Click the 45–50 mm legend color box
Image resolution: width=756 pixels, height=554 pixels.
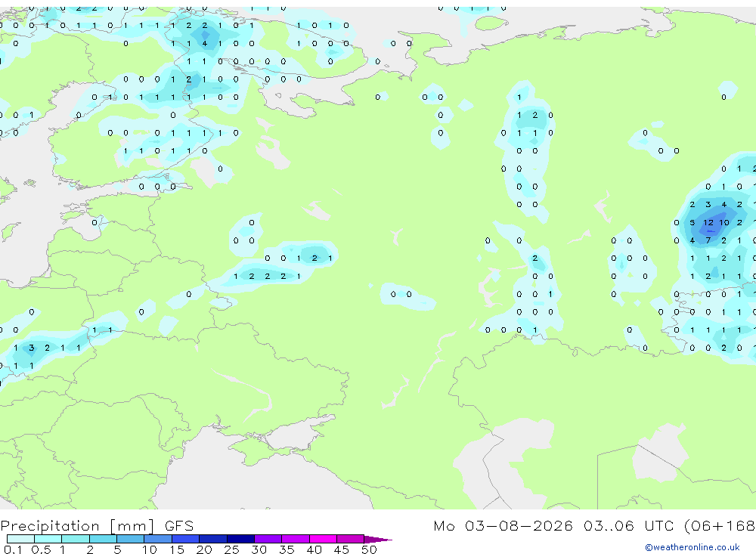coord(351,539)
